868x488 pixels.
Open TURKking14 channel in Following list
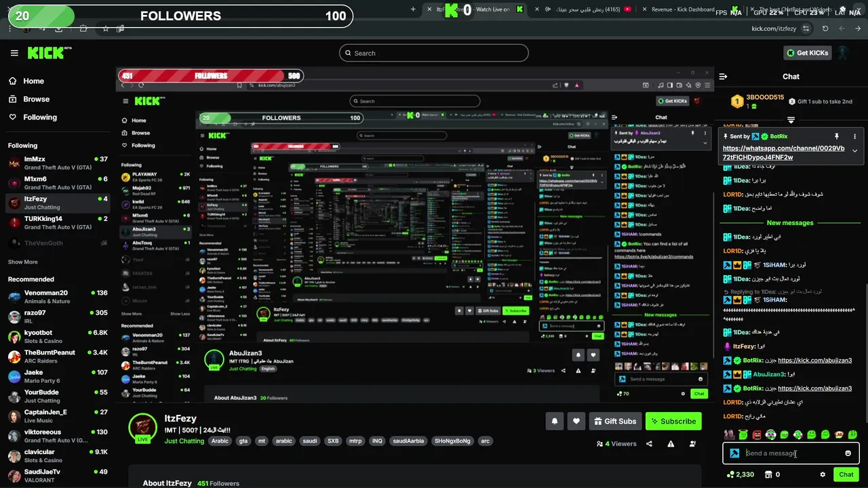pos(58,223)
